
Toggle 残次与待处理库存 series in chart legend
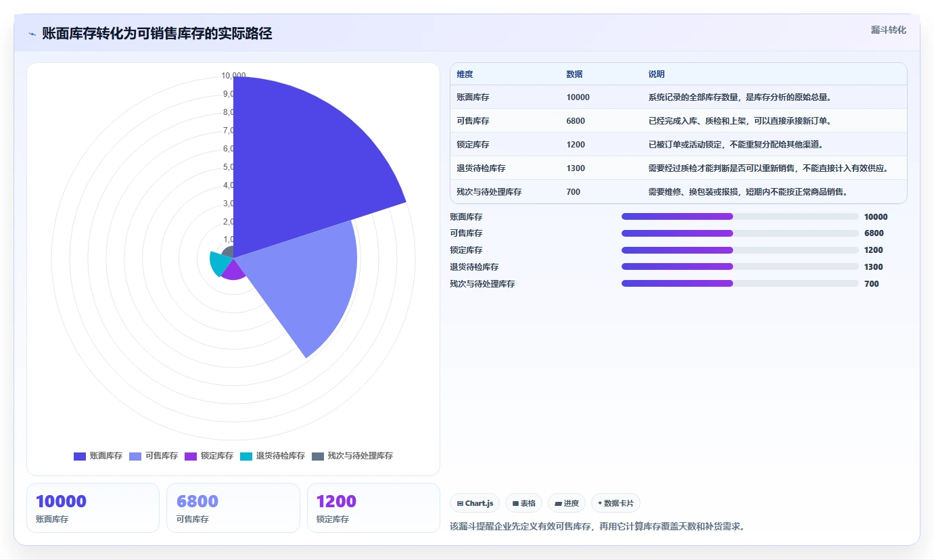click(x=352, y=456)
